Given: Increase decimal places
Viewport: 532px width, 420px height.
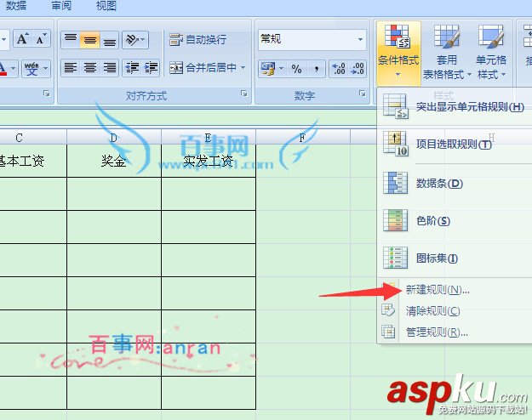Looking at the screenshot, I should click(339, 69).
